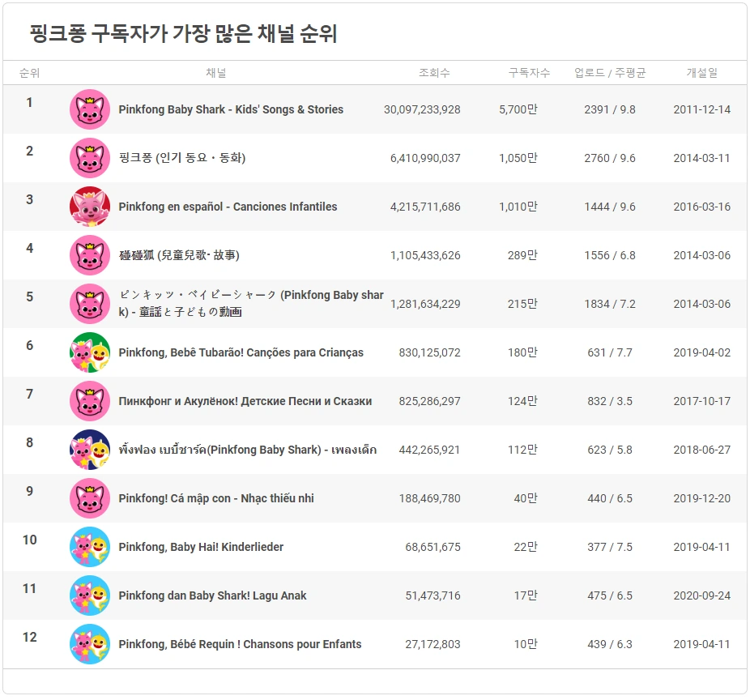Click the Pinkfong Bebê Tubarão channel avatar
The height and width of the screenshot is (700, 750).
[x=90, y=352]
